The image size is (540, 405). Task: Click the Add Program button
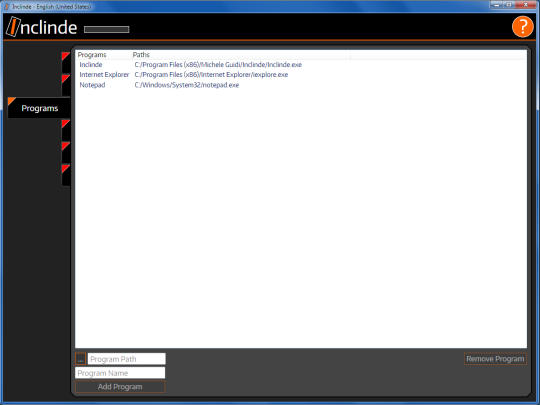coord(120,387)
